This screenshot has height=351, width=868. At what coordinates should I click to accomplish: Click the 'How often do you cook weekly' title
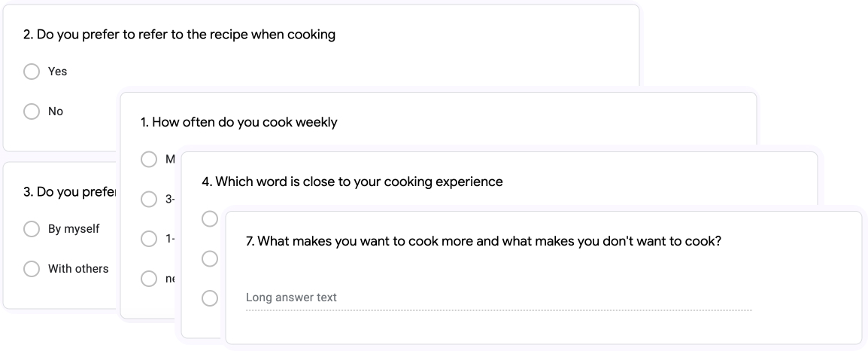(x=239, y=122)
